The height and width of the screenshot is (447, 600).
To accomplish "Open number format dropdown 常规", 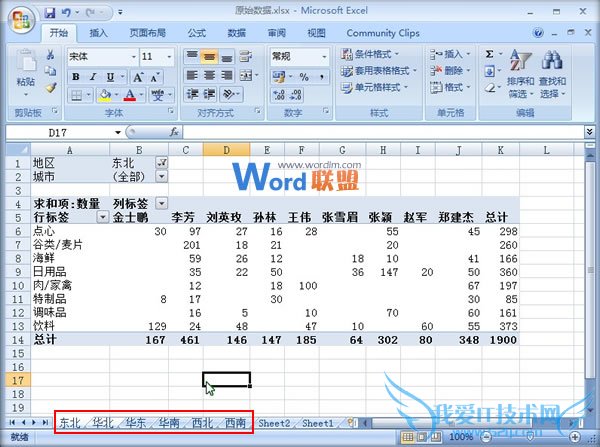I will tap(324, 57).
